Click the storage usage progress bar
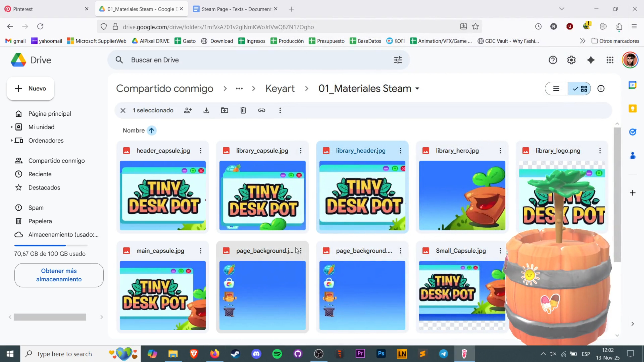 (x=50, y=245)
